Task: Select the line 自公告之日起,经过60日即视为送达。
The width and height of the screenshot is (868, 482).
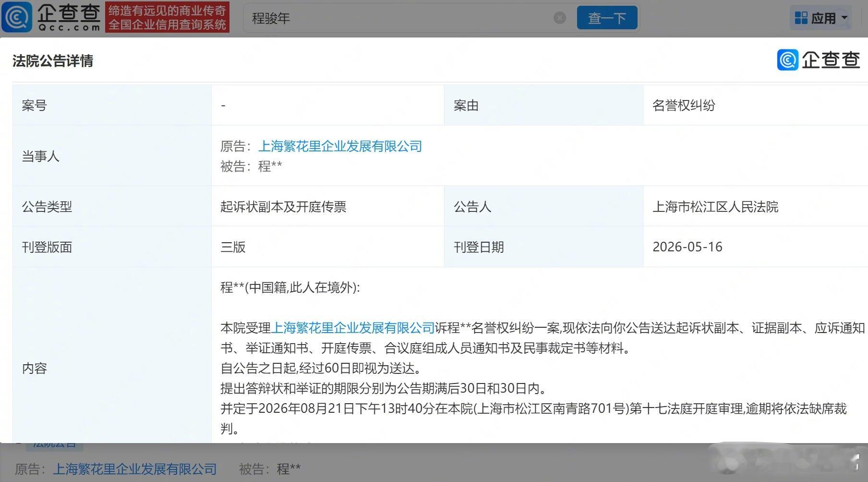Action: point(322,368)
